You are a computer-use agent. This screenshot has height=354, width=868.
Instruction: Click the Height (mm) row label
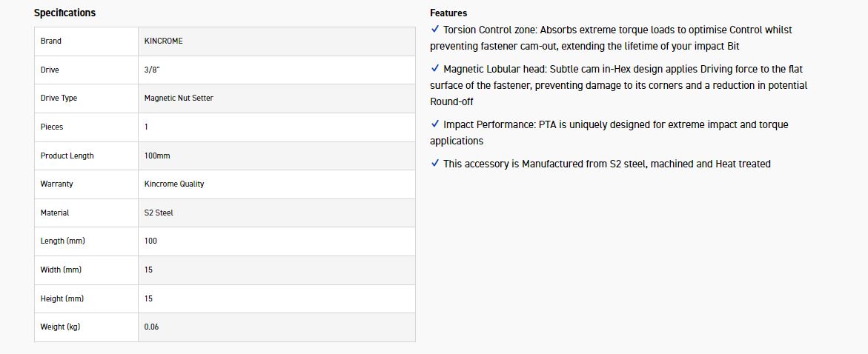tap(62, 298)
